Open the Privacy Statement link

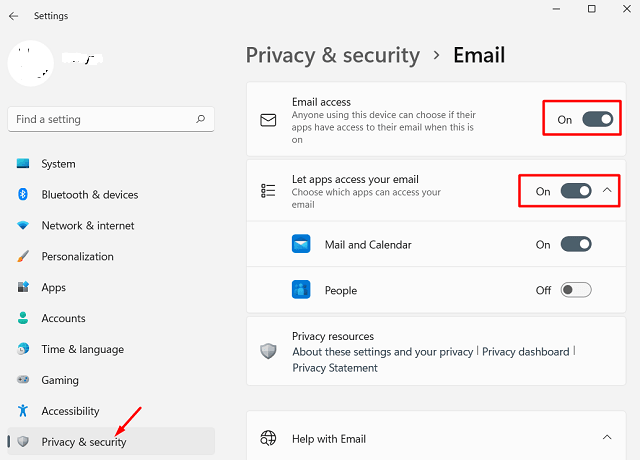click(x=335, y=368)
